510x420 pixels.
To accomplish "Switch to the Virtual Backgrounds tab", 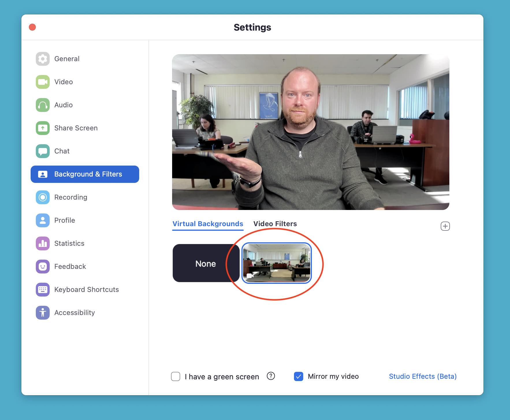I will pyautogui.click(x=208, y=224).
